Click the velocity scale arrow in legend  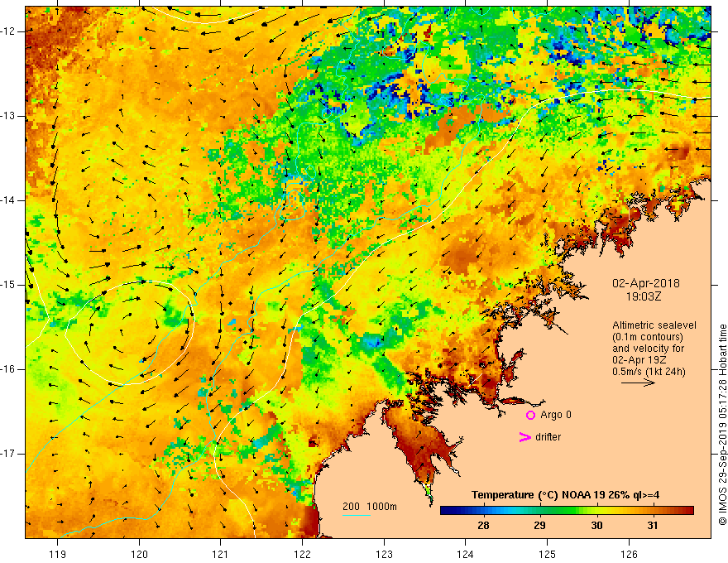[638, 383]
